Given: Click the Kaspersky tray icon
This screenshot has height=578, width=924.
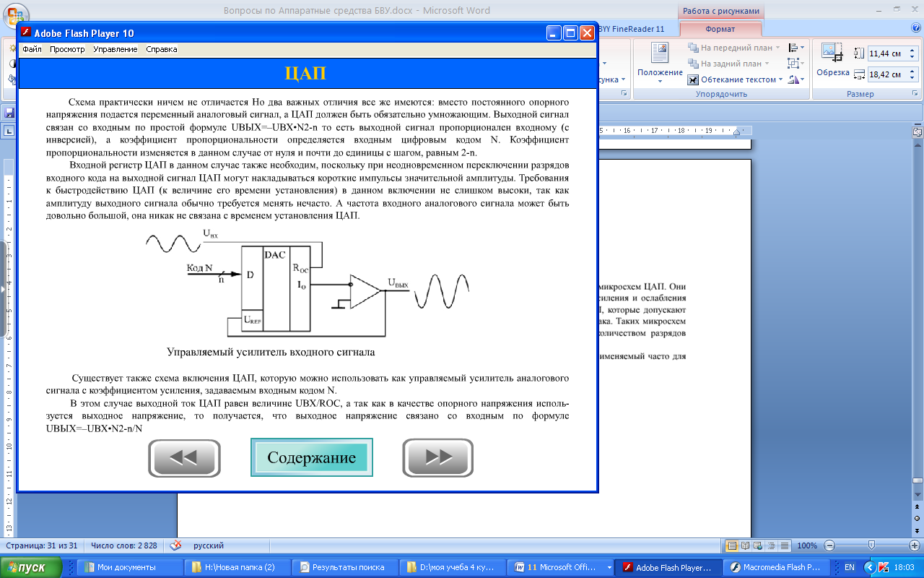Looking at the screenshot, I should point(883,568).
